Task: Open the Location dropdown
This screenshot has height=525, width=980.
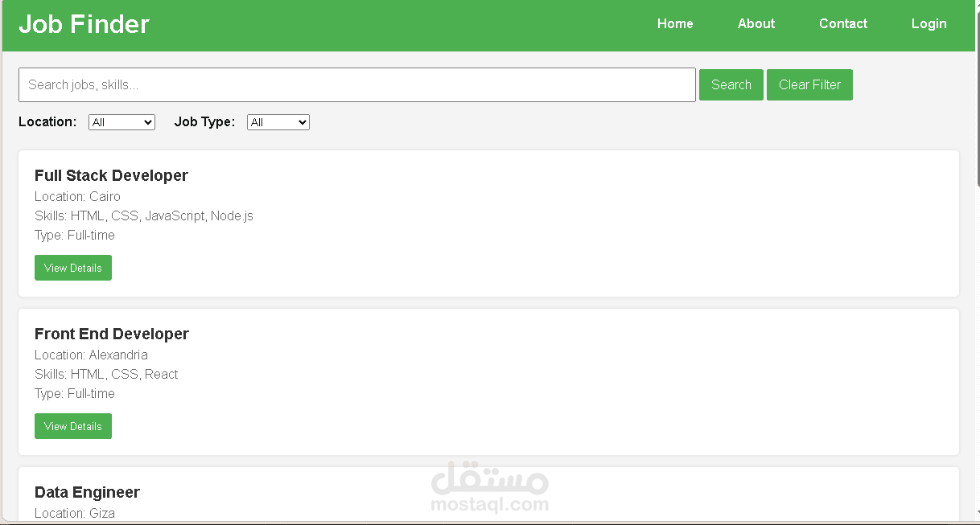Action: (121, 122)
